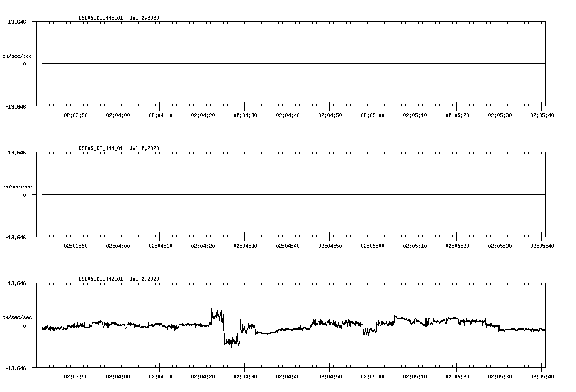Image resolution: width=576 pixels, height=392 pixels.
Task: Click the 02:05:30 label under HNZ plot
Action: point(500,377)
